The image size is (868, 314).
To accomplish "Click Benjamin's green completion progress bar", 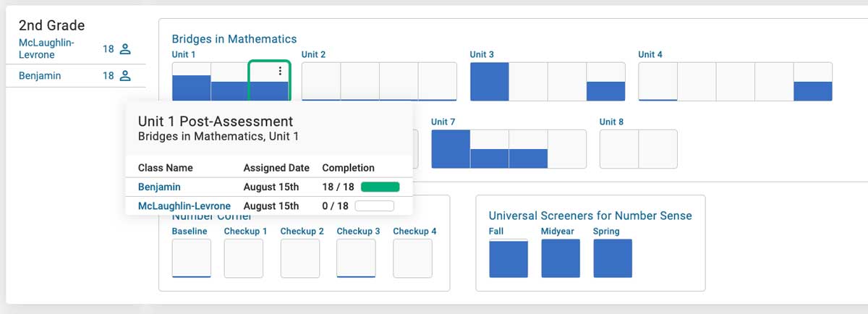I will click(380, 187).
